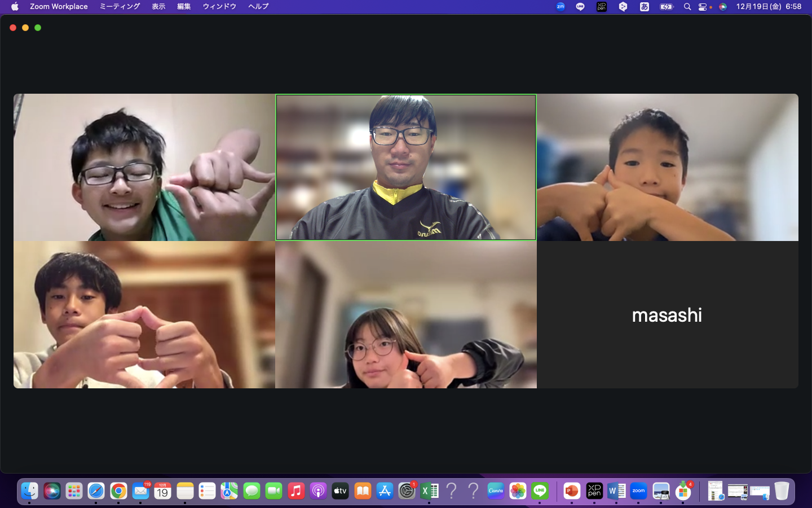Select the green-bordered active speaker video tile
The height and width of the screenshot is (508, 812).
[x=405, y=168]
